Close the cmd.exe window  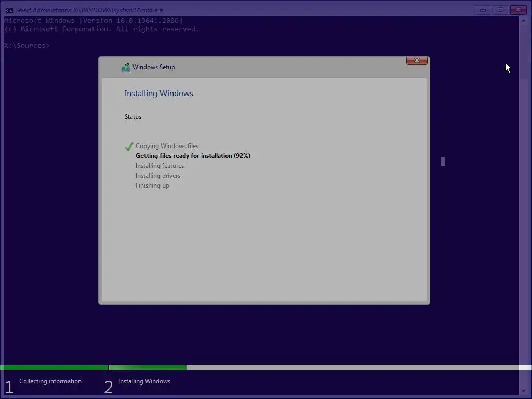point(518,10)
